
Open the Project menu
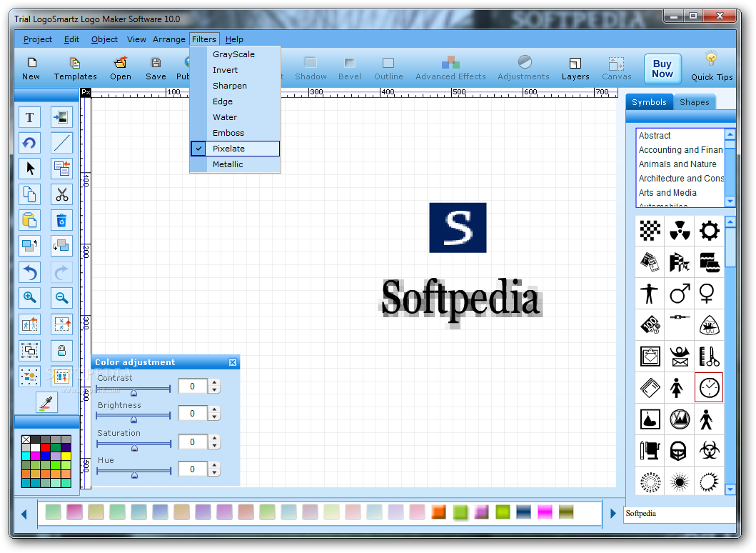click(x=38, y=39)
